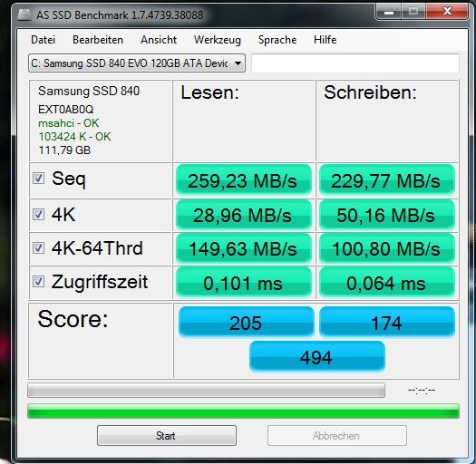Open the Ansicht menu
Image resolution: width=476 pixels, height=464 pixels.
click(159, 40)
